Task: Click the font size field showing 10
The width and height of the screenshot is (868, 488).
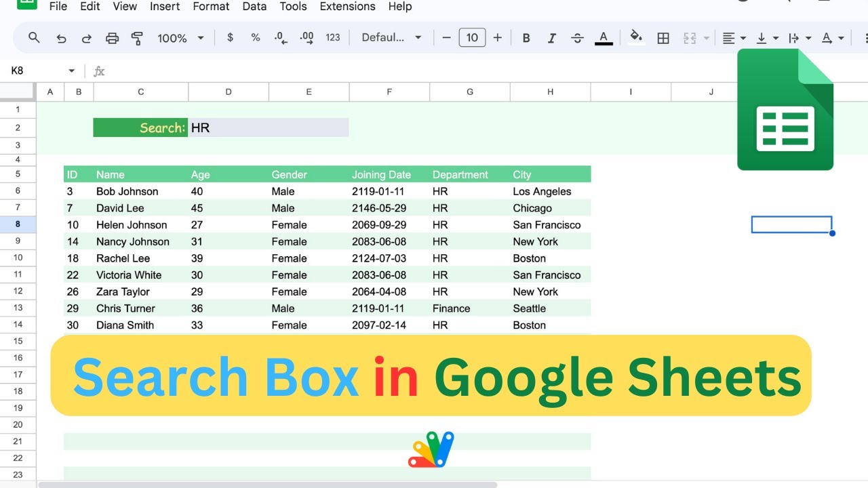Action: tap(472, 38)
